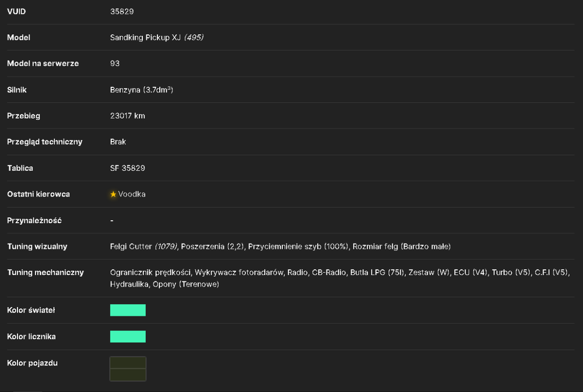Click the Kolor pojazdu dark green swatch
The width and height of the screenshot is (583, 392).
(128, 369)
